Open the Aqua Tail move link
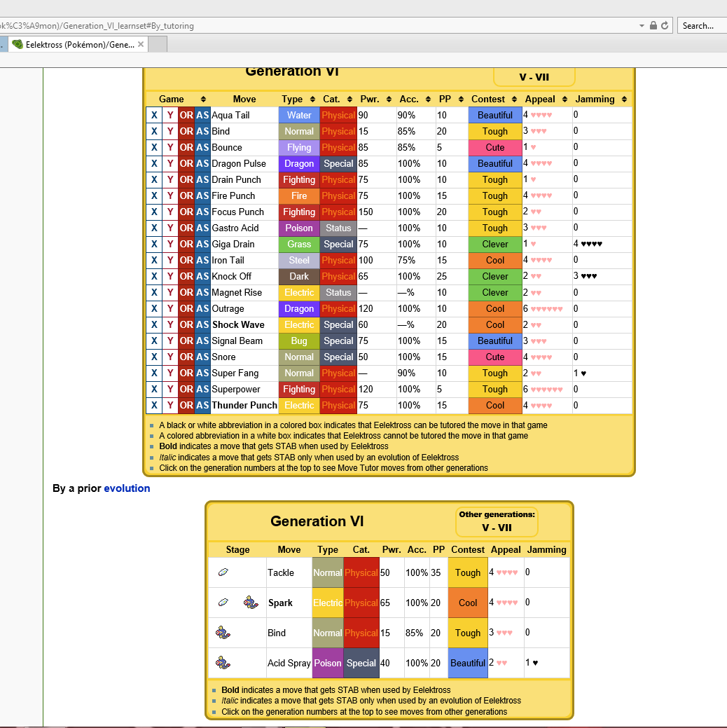Screen dimensions: 727x728 (x=230, y=115)
